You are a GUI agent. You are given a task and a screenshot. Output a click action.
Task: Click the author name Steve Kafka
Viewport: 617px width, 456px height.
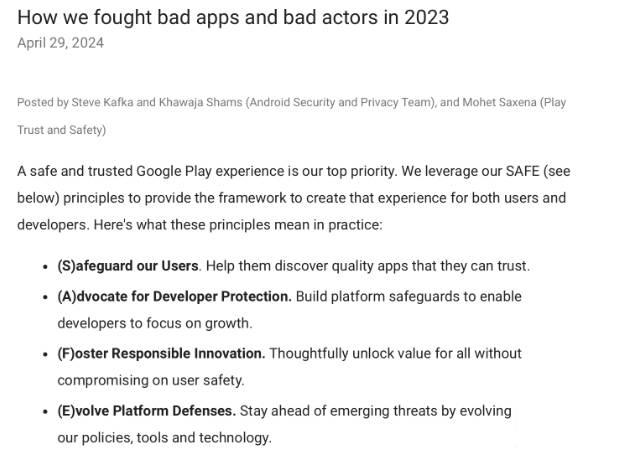coord(102,102)
